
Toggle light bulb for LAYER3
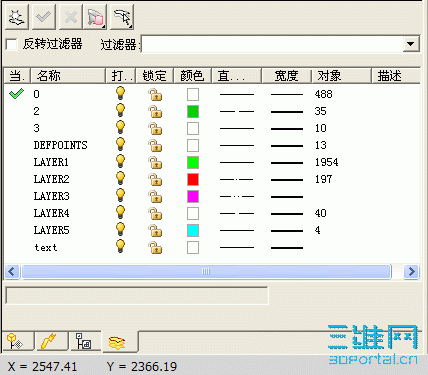(x=120, y=195)
